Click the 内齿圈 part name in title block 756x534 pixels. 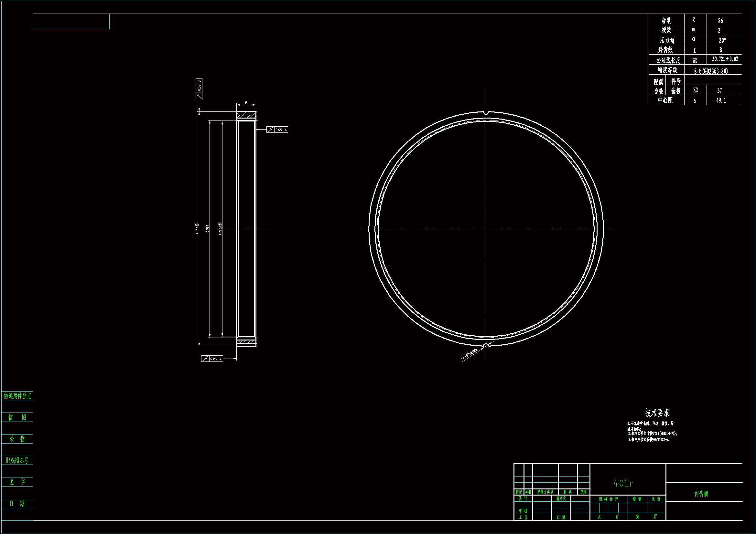701,494
